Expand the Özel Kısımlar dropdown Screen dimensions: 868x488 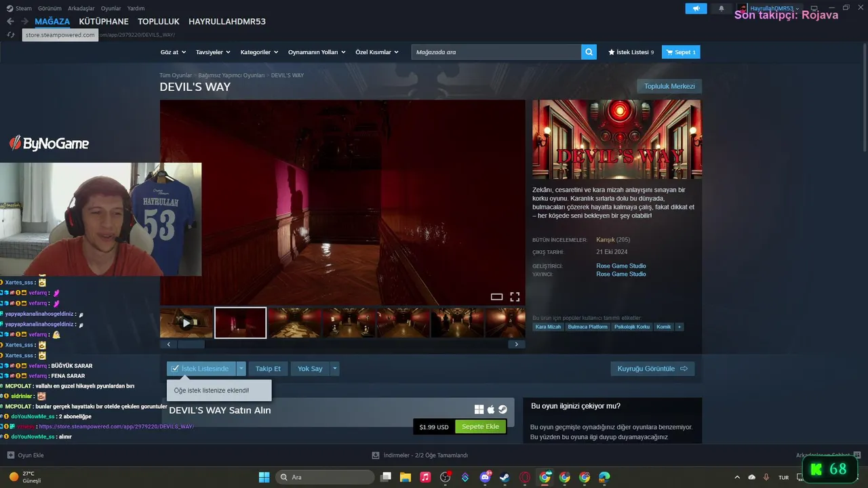pyautogui.click(x=377, y=52)
